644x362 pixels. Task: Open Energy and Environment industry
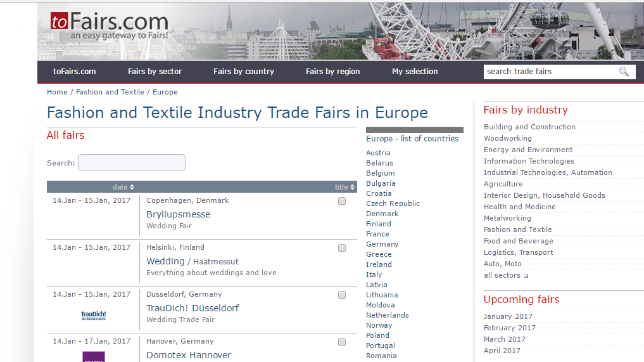pyautogui.click(x=527, y=150)
